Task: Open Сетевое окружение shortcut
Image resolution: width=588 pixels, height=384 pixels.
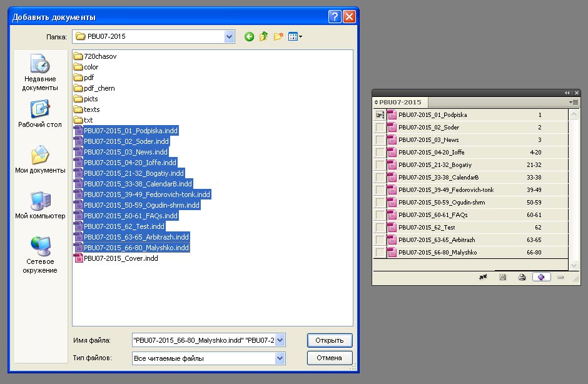Action: tap(40, 255)
